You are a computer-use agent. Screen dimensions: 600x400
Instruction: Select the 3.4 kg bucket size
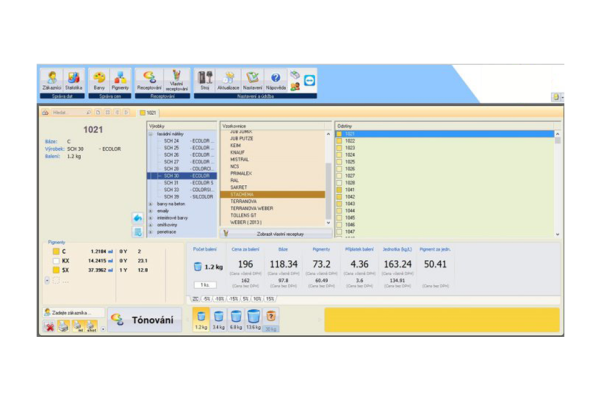[x=218, y=320]
